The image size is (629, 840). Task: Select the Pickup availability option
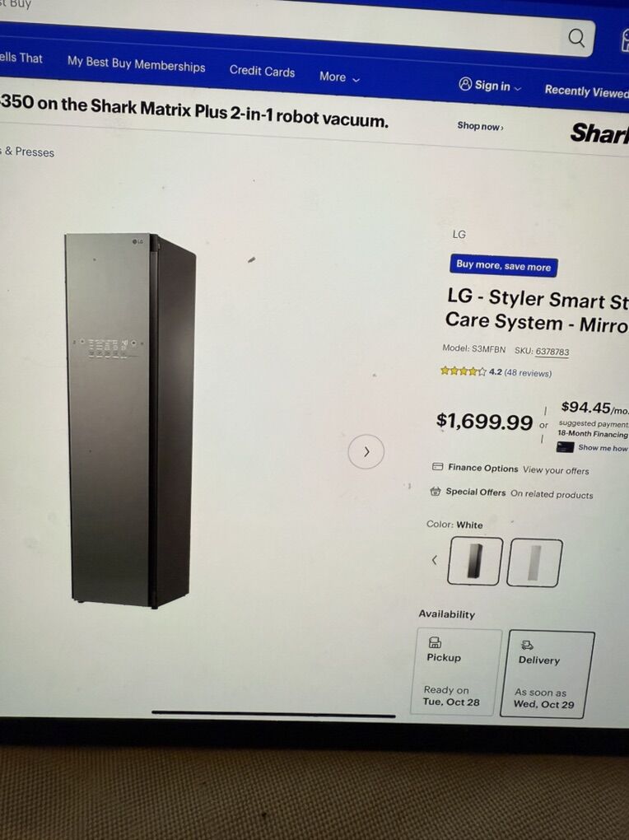(x=456, y=672)
